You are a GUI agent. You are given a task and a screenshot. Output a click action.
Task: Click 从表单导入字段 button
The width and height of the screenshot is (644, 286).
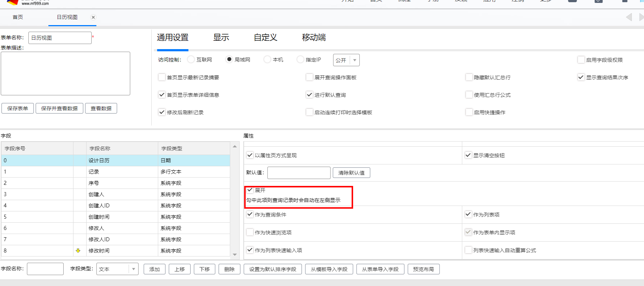tap(380, 269)
